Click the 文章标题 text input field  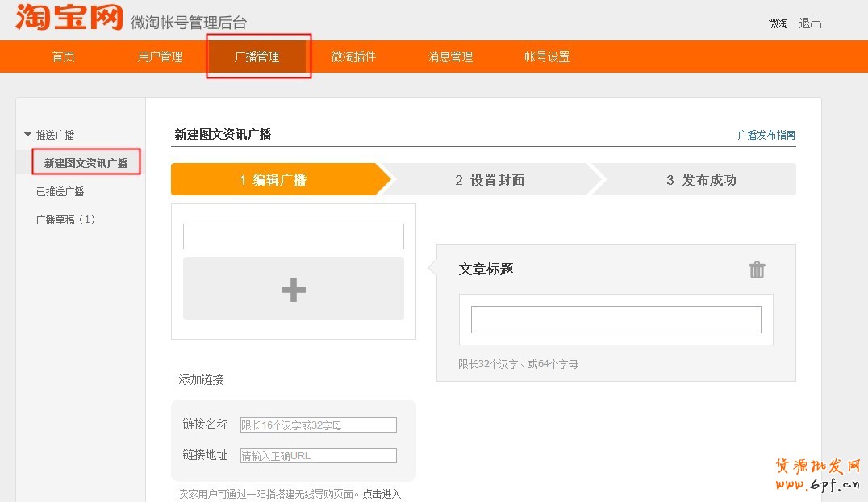616,320
